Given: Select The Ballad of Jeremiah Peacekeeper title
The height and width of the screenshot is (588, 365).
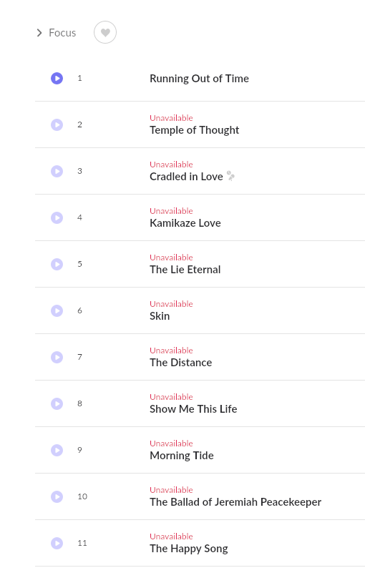Looking at the screenshot, I should [x=235, y=502].
